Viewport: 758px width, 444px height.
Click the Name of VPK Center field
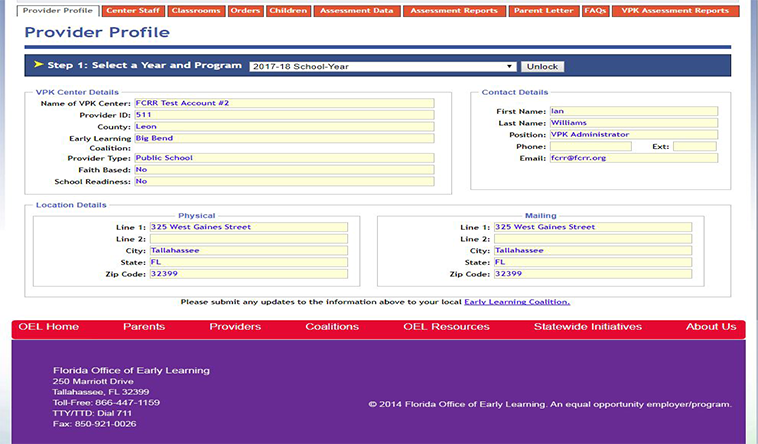click(284, 103)
